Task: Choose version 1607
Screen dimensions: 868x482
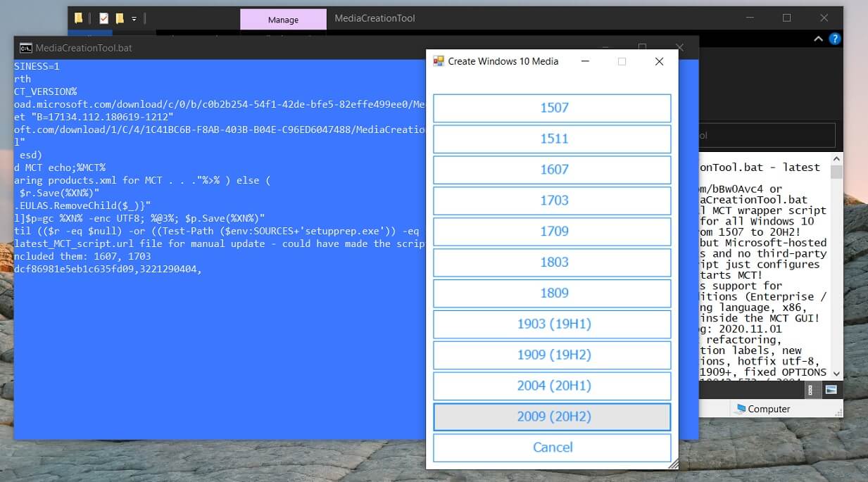Action: point(552,170)
